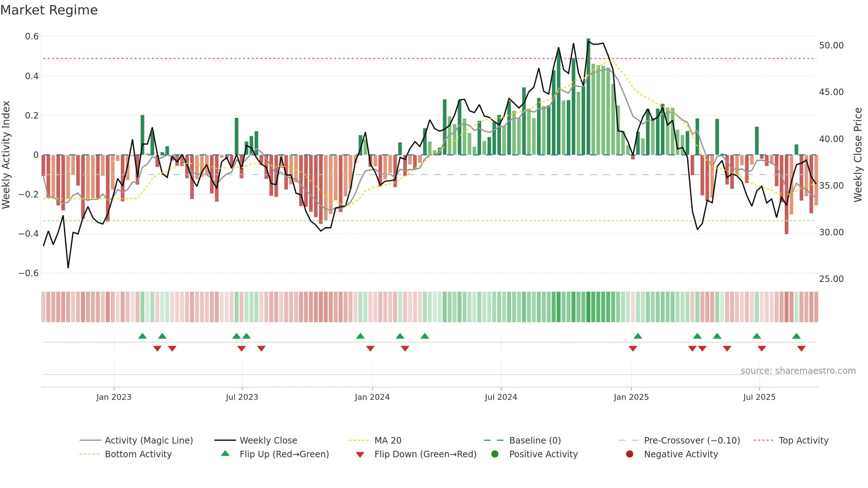The image size is (868, 488).
Task: Click the Negative Activity legend entry
Action: (x=672, y=454)
